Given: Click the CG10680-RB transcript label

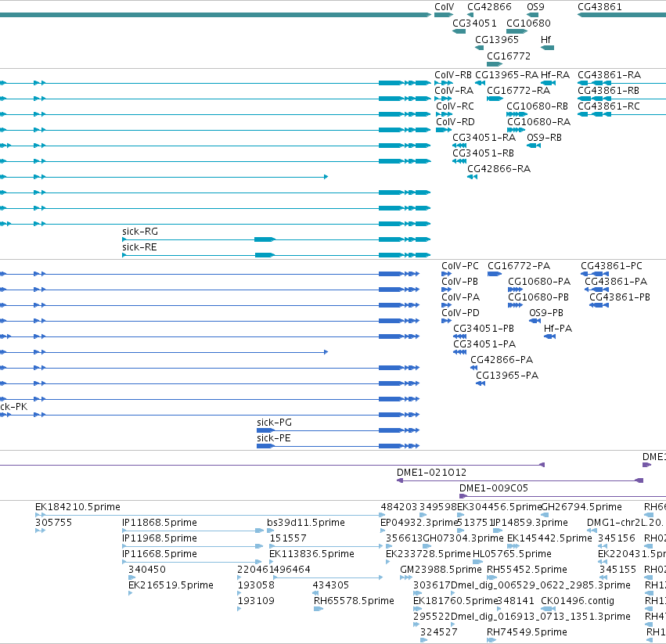Looking at the screenshot, I should click(x=537, y=106).
